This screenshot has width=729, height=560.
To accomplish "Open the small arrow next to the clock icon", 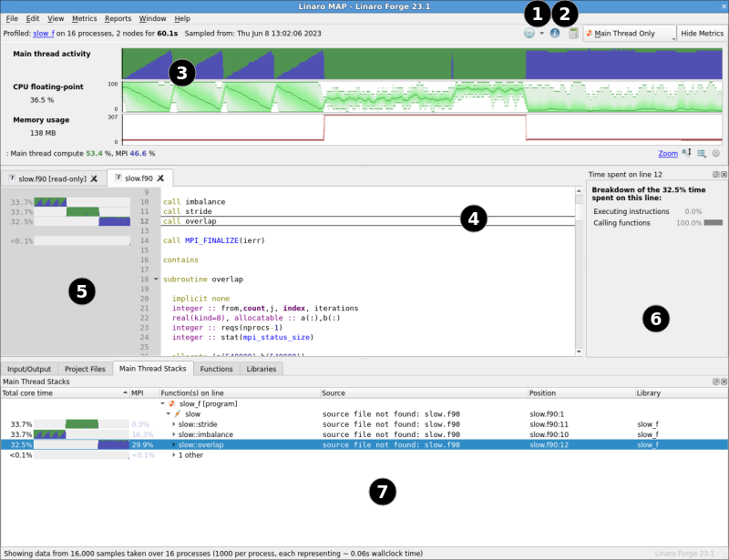I will click(541, 34).
